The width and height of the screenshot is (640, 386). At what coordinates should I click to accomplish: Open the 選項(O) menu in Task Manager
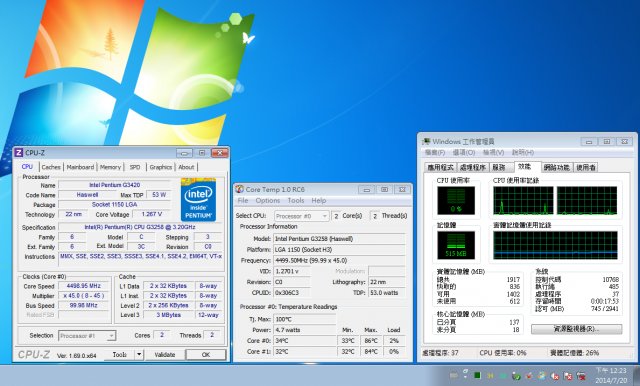pyautogui.click(x=464, y=152)
